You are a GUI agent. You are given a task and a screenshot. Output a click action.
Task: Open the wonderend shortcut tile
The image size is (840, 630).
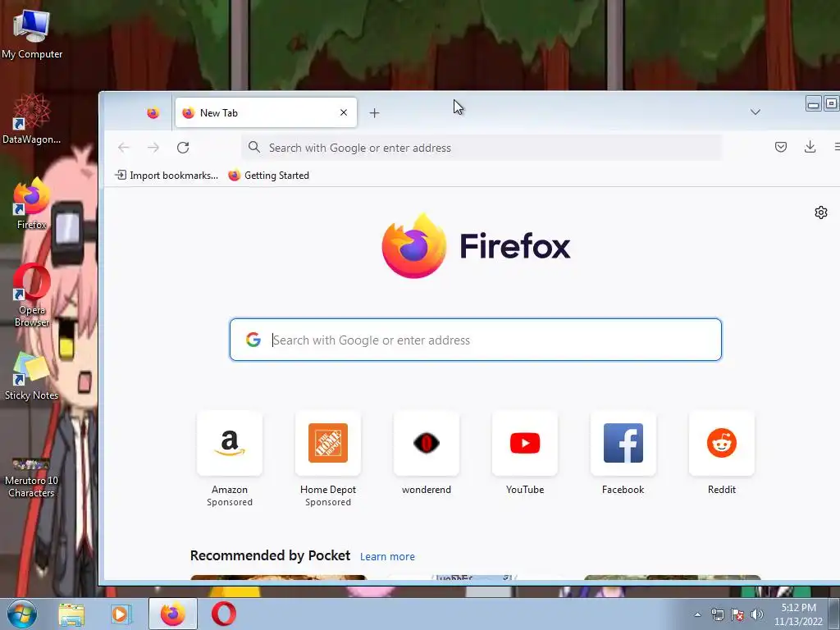click(427, 444)
